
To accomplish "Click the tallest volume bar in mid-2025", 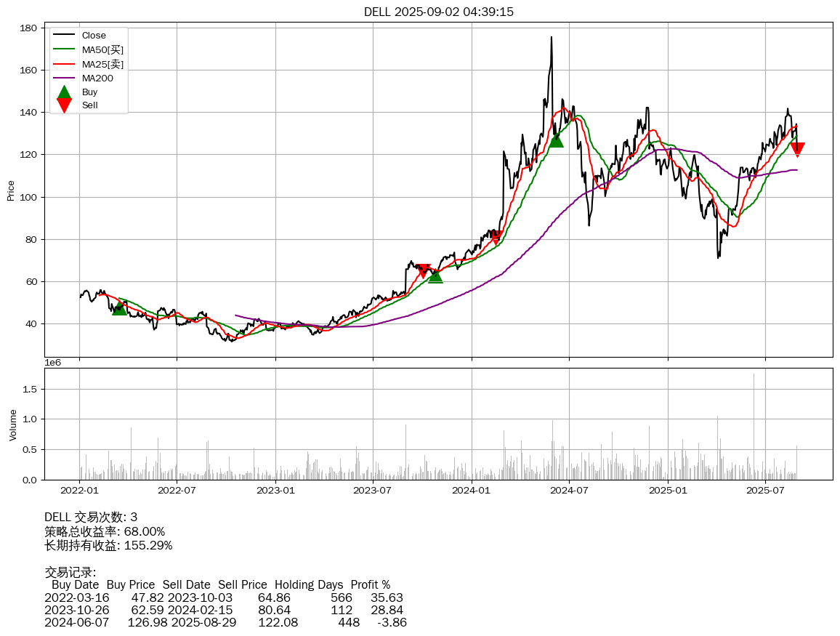I will pyautogui.click(x=754, y=426).
